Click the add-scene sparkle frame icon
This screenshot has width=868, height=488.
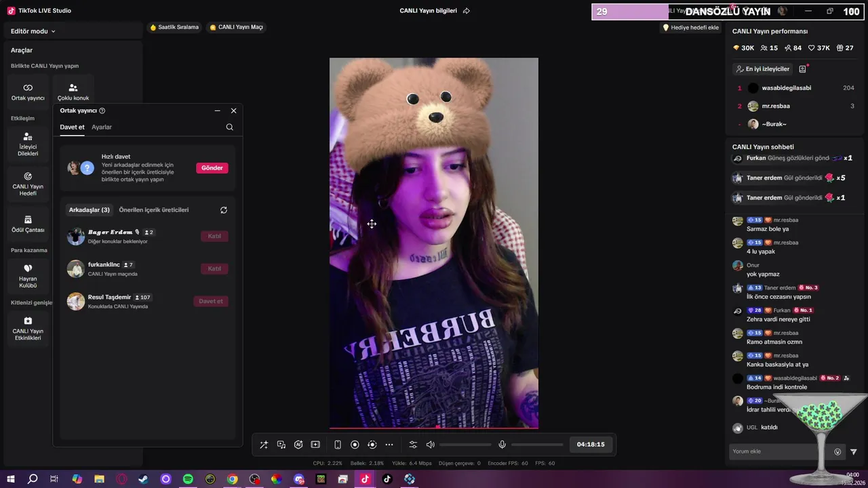[x=315, y=445]
